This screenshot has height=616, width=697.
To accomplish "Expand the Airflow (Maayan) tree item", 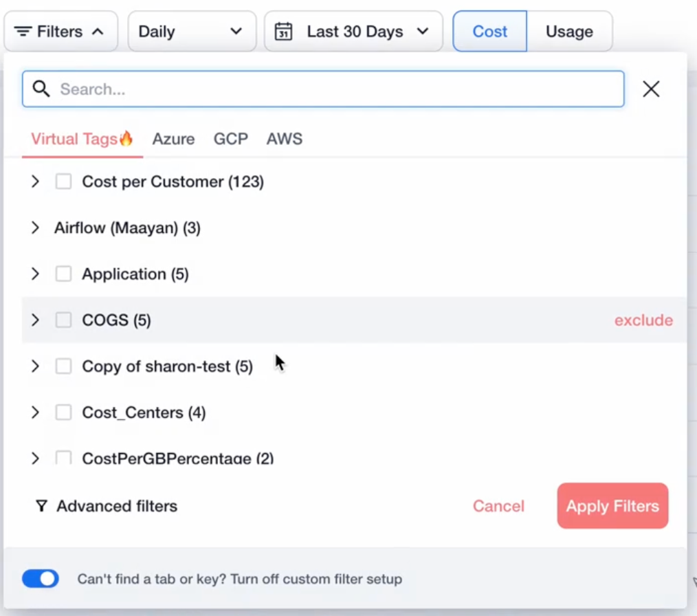I will click(x=35, y=228).
